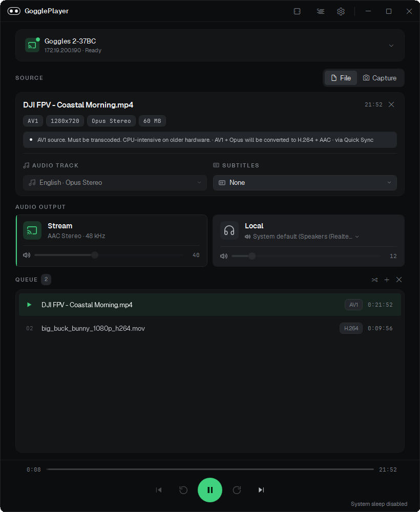This screenshot has height=512, width=420.
Task: Maximize the GogglePlayer window
Action: tap(389, 11)
